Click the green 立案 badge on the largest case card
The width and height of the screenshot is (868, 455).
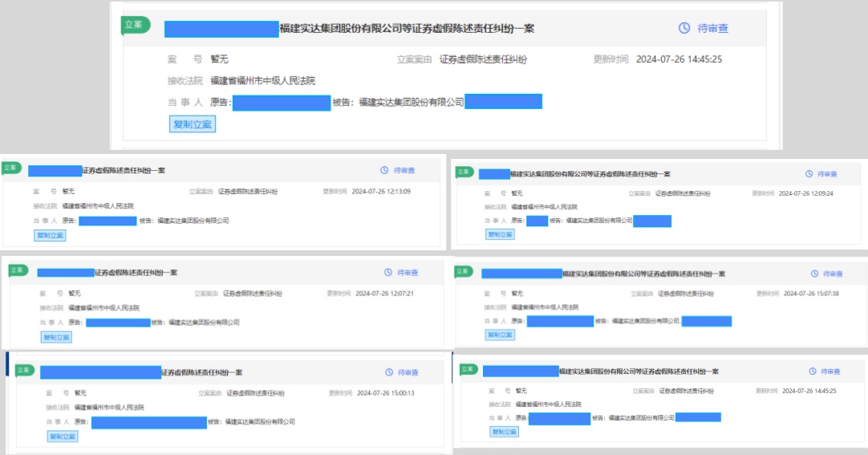[135, 25]
